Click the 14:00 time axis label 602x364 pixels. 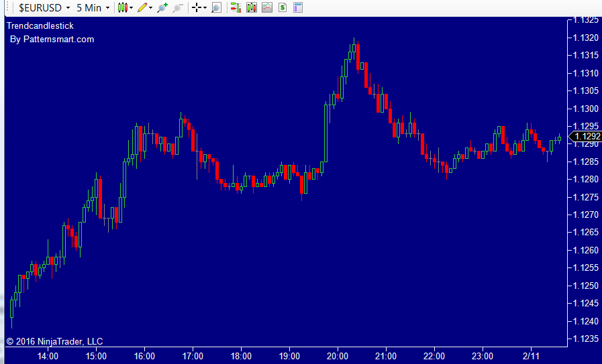[x=48, y=356]
